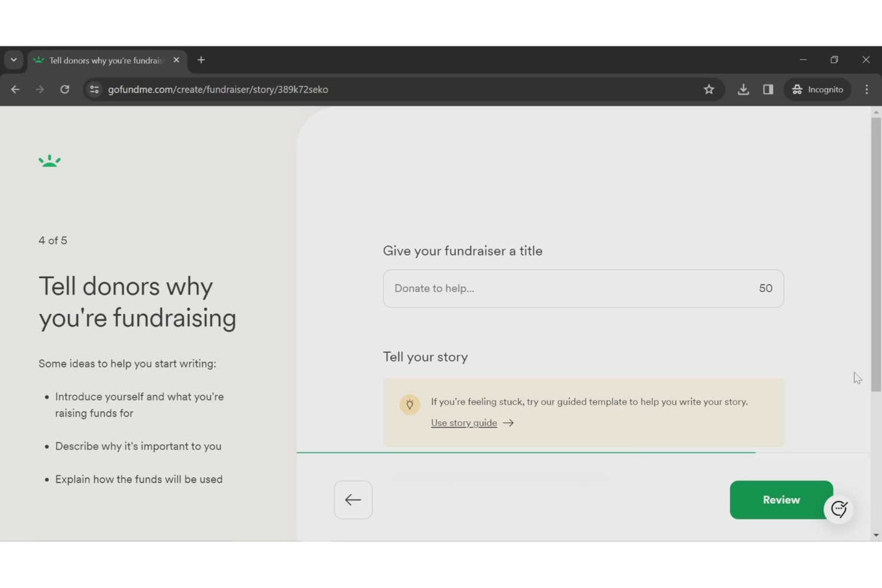
Task: Open the Chrome three-dot menu
Action: coord(867,89)
